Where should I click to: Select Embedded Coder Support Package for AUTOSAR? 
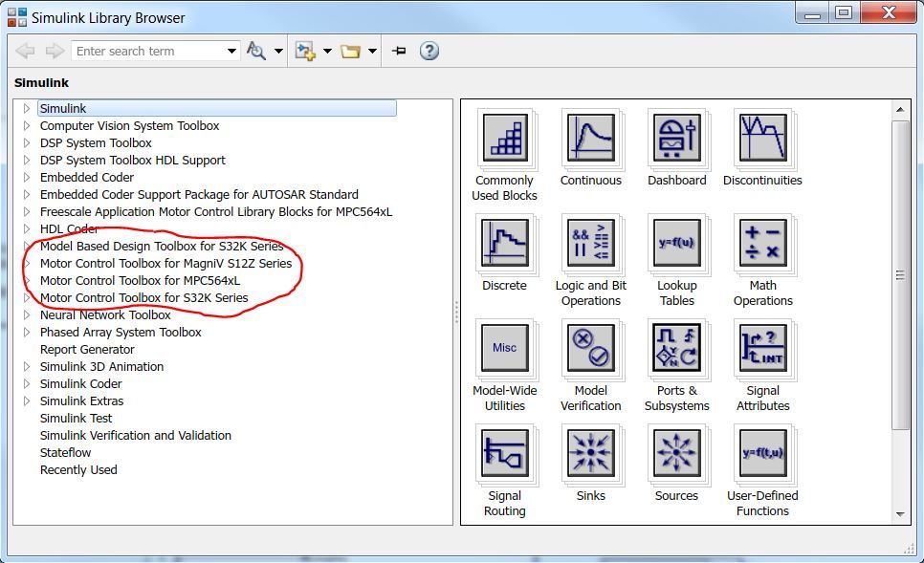pyautogui.click(x=199, y=194)
